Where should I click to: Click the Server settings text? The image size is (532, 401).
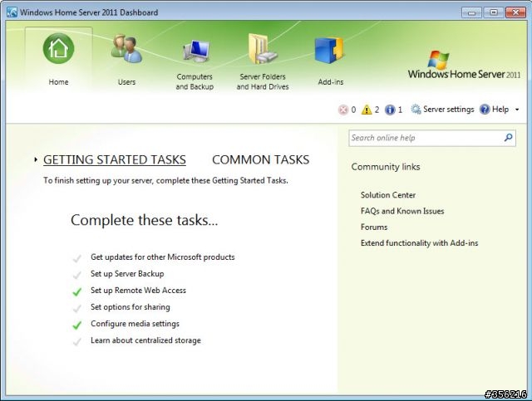click(x=449, y=109)
